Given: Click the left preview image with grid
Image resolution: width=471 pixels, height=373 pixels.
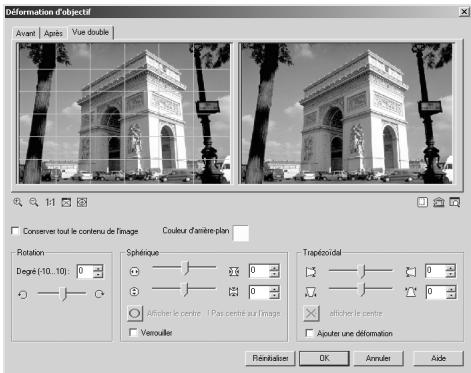Looking at the screenshot, I should (x=124, y=113).
